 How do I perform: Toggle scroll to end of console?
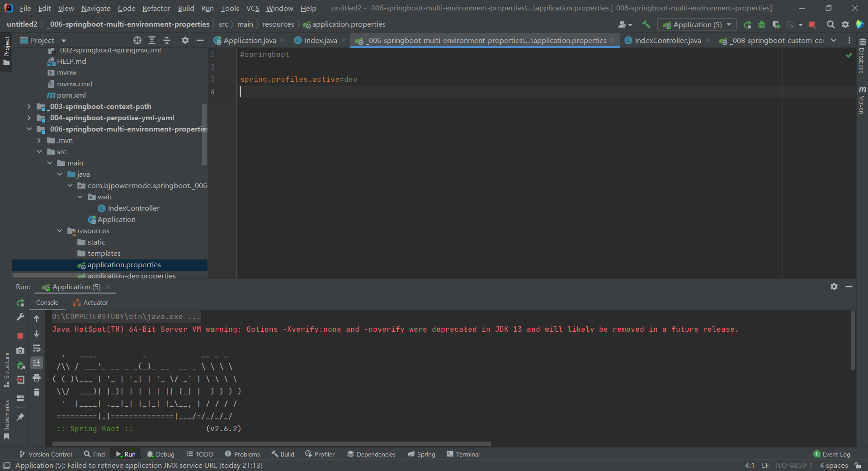pos(37,363)
